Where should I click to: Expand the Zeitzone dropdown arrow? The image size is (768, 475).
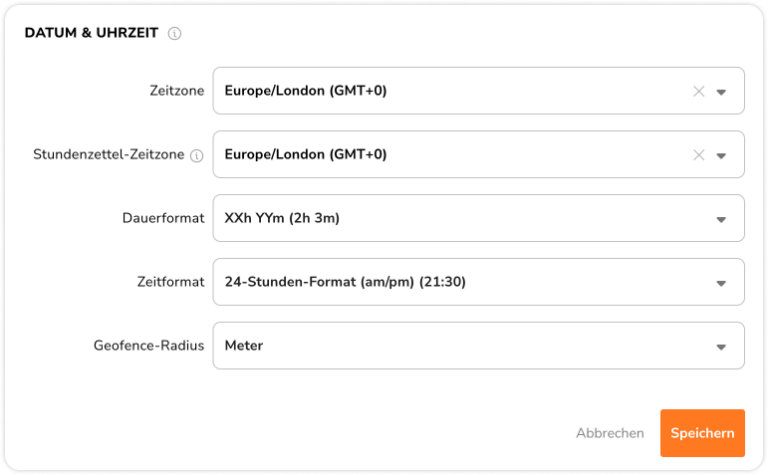tap(722, 92)
